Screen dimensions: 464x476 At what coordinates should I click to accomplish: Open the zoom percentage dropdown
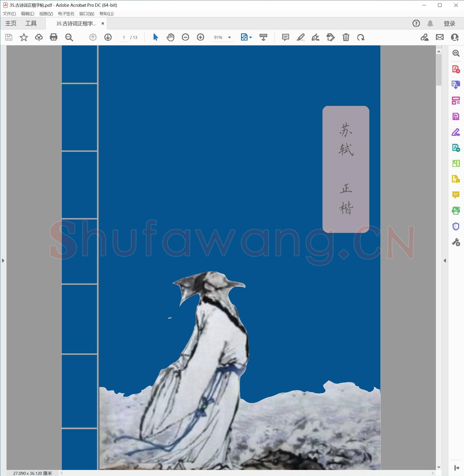[x=229, y=37]
